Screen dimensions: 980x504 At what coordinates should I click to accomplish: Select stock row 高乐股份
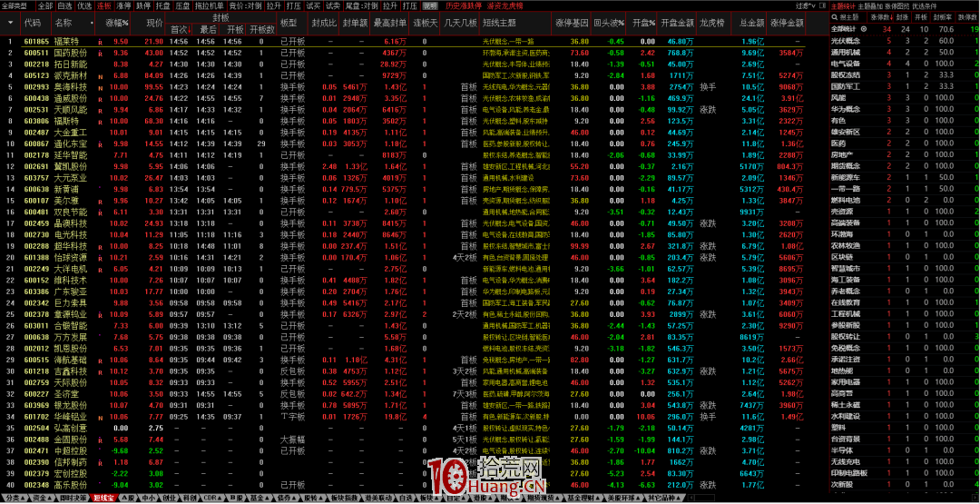click(403, 485)
